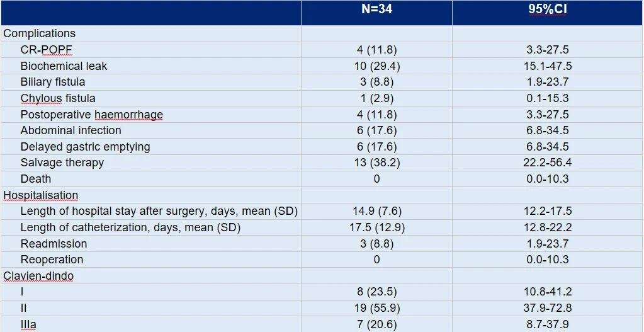Select the Biochemical leak row label
The image size is (644, 332).
[64, 66]
